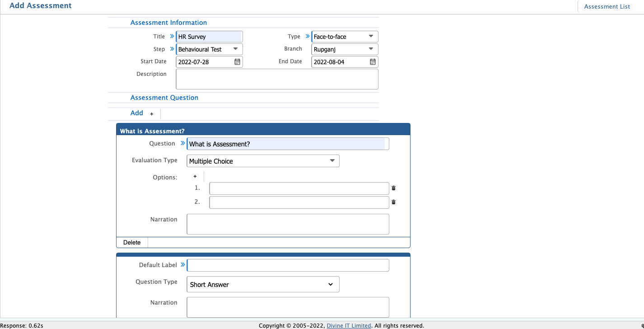This screenshot has height=329, width=644.
Task: Click inside the Title field showing HR Survey
Action: pos(209,36)
